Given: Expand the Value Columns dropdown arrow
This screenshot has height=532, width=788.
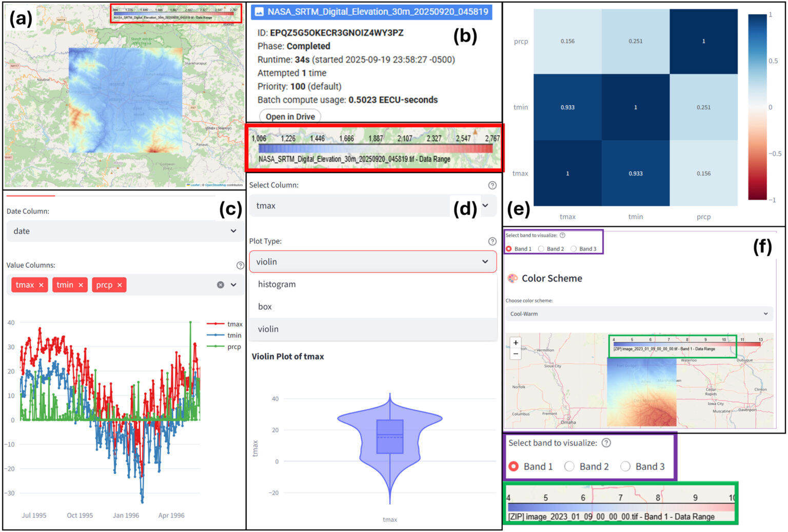Looking at the screenshot, I should (x=234, y=285).
